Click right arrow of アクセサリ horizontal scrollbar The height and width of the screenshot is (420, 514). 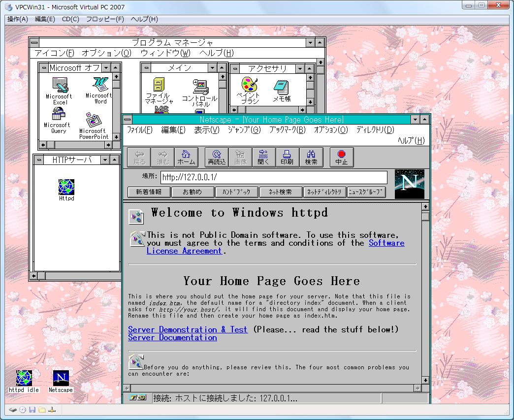click(302, 110)
